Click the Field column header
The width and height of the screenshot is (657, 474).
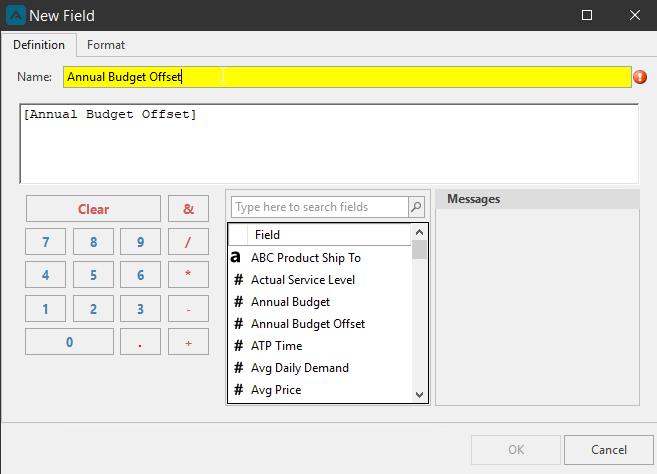[x=329, y=235]
